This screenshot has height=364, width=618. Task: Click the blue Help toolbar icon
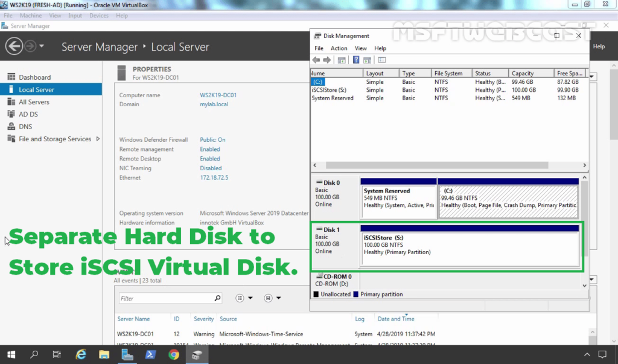(x=356, y=60)
